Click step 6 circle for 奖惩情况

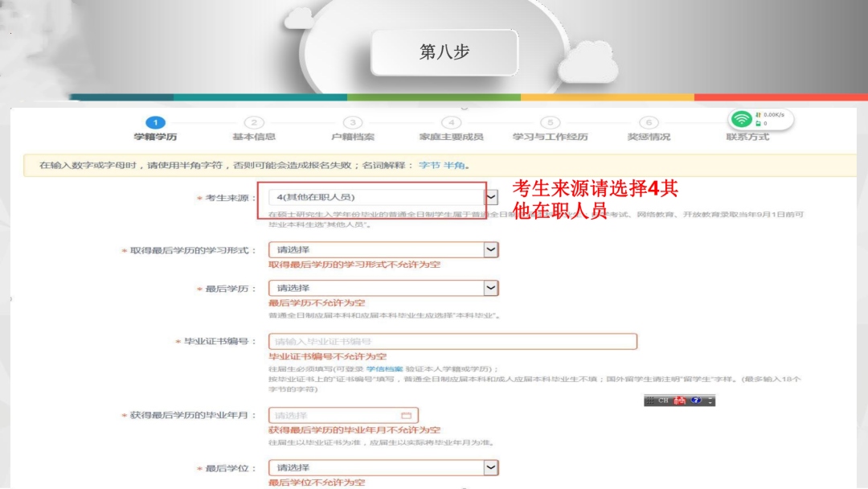click(649, 122)
